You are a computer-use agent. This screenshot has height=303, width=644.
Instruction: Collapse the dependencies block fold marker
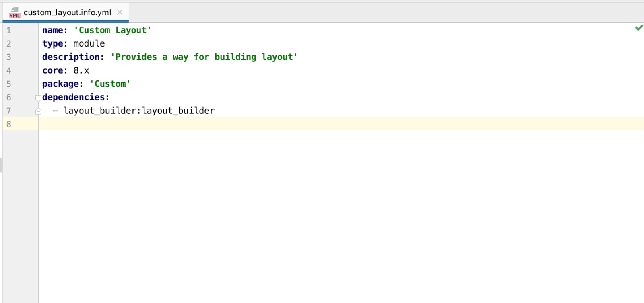(x=38, y=97)
